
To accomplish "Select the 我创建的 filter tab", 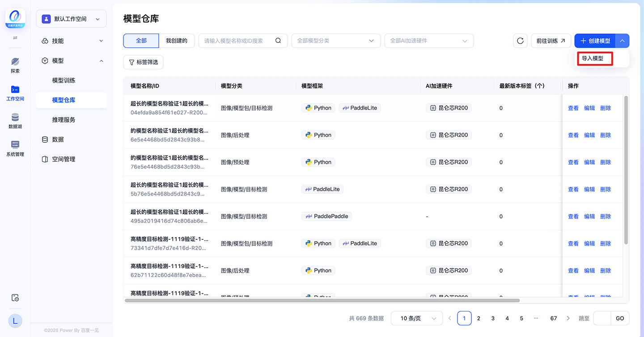I will coord(177,41).
